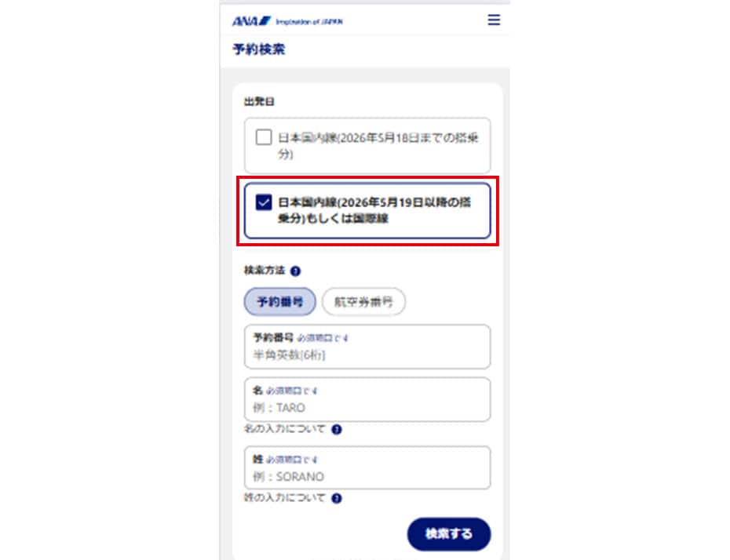This screenshot has height=560, width=730.
Task: Focus the 姓 input field (例：SORANO)
Action: (x=367, y=468)
